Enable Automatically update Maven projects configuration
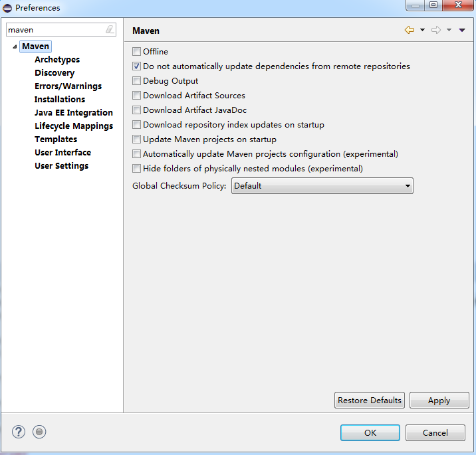This screenshot has height=455, width=476. pos(136,154)
